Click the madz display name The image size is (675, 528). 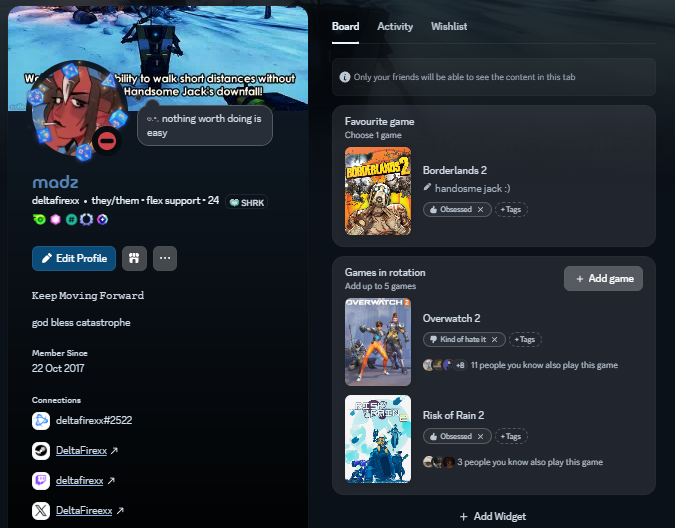pyautogui.click(x=55, y=182)
